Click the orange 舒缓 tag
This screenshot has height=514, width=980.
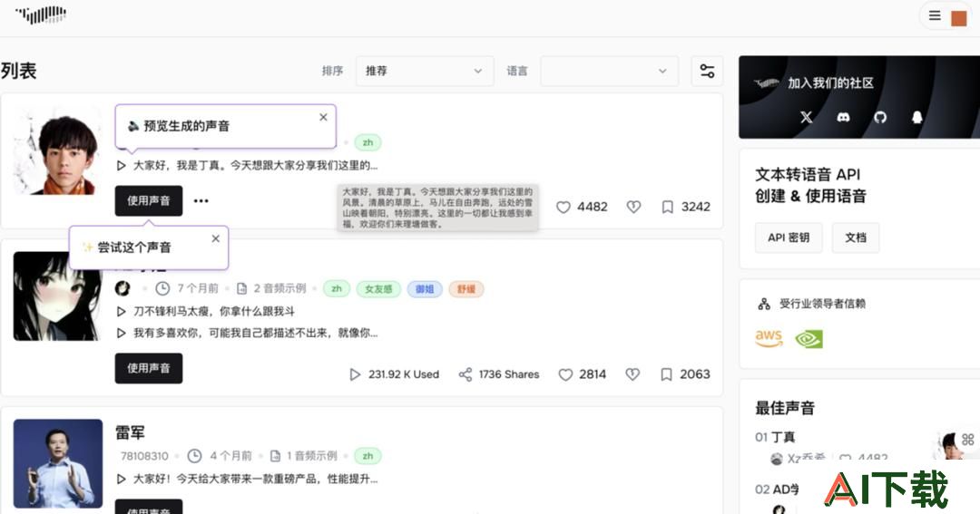466,289
